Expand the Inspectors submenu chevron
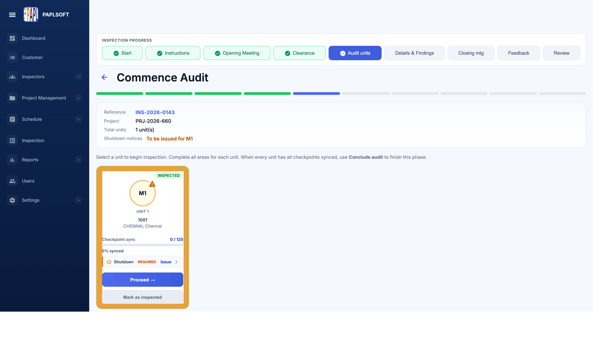The width and height of the screenshot is (593, 364). [78, 77]
